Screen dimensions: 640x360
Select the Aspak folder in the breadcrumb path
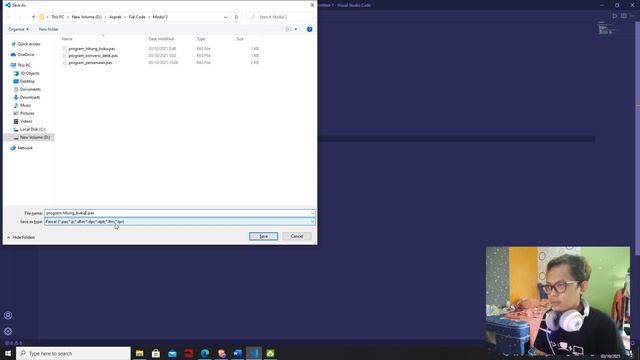pyautogui.click(x=115, y=17)
